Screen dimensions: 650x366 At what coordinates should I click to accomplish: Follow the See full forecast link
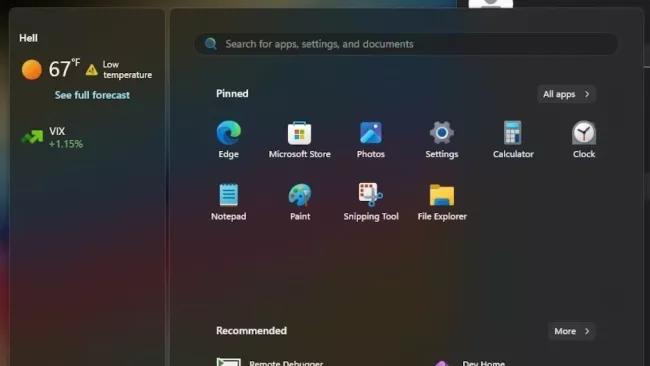tap(92, 95)
